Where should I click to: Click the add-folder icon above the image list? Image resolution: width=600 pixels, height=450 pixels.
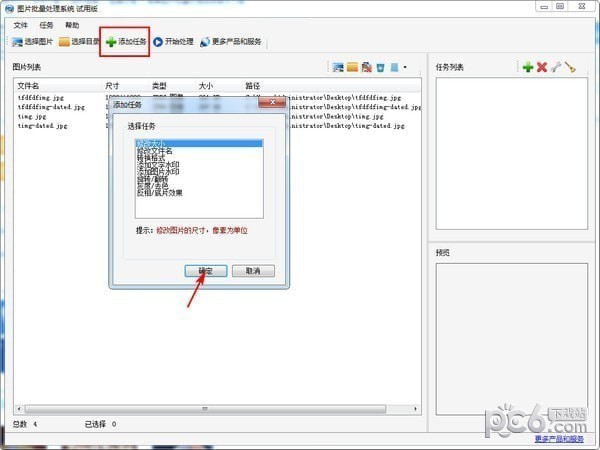tap(352, 67)
